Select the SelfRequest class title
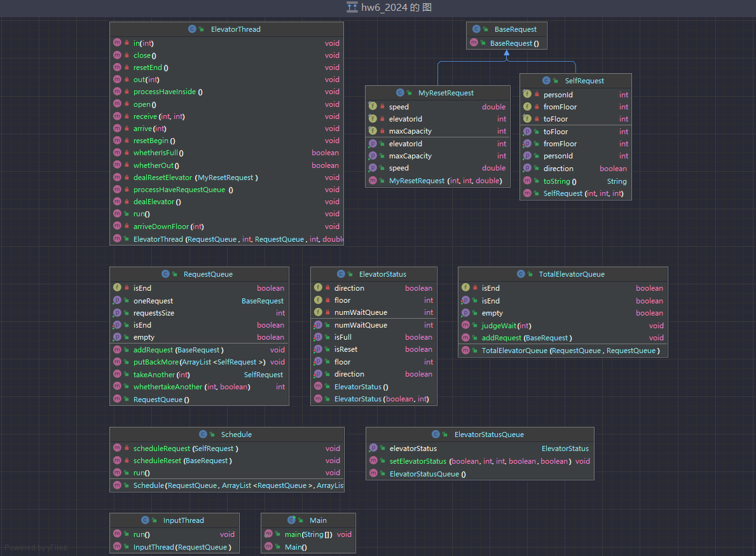Image resolution: width=756 pixels, height=556 pixels. (x=584, y=81)
